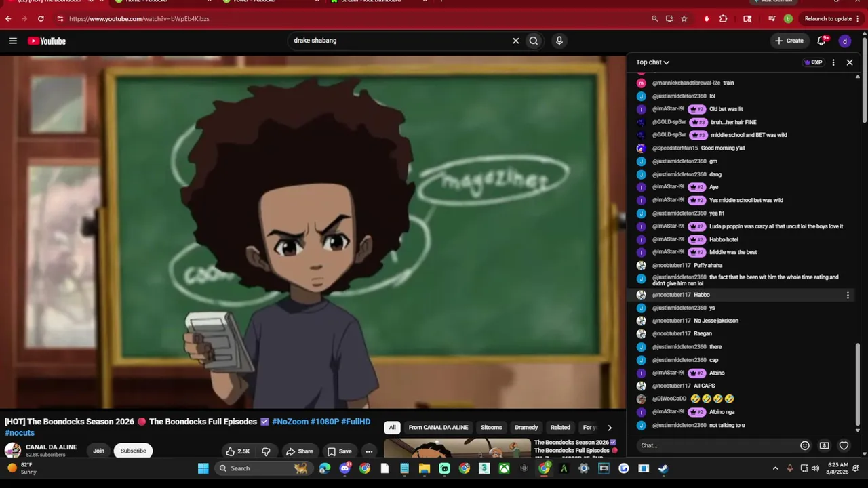Open more actions under the video

pos(369,451)
